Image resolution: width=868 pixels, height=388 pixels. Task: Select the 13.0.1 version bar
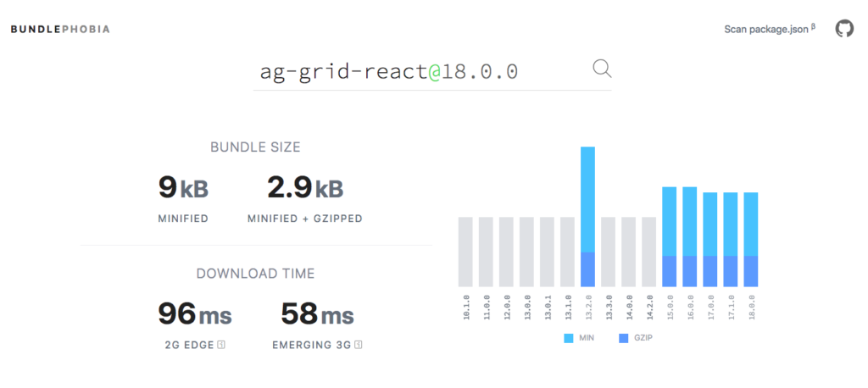click(547, 252)
